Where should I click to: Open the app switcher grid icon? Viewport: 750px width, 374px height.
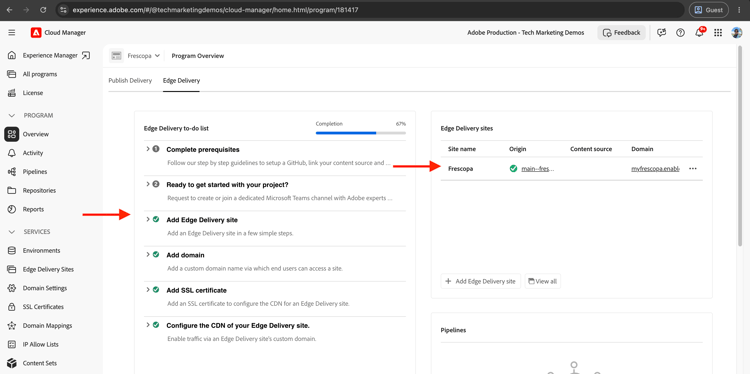718,33
